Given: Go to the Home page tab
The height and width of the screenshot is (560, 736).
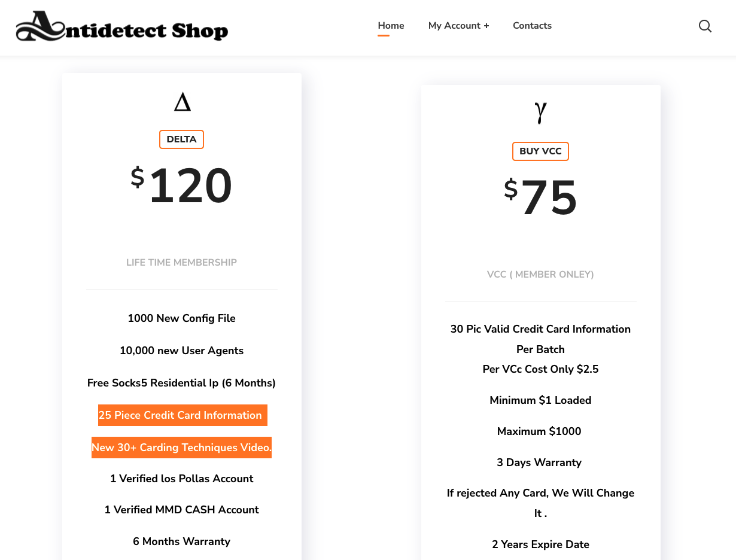Looking at the screenshot, I should click(x=391, y=26).
